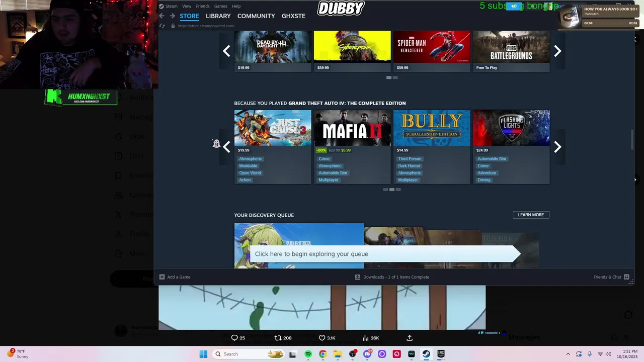Open Dead by Daylight game card
This screenshot has height=362, width=644.
pos(273,51)
